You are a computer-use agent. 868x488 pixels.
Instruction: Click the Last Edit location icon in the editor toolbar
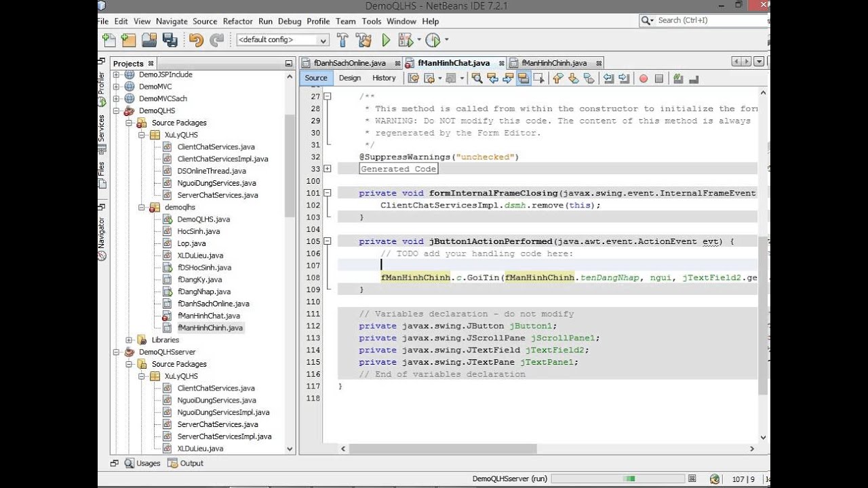tap(412, 79)
